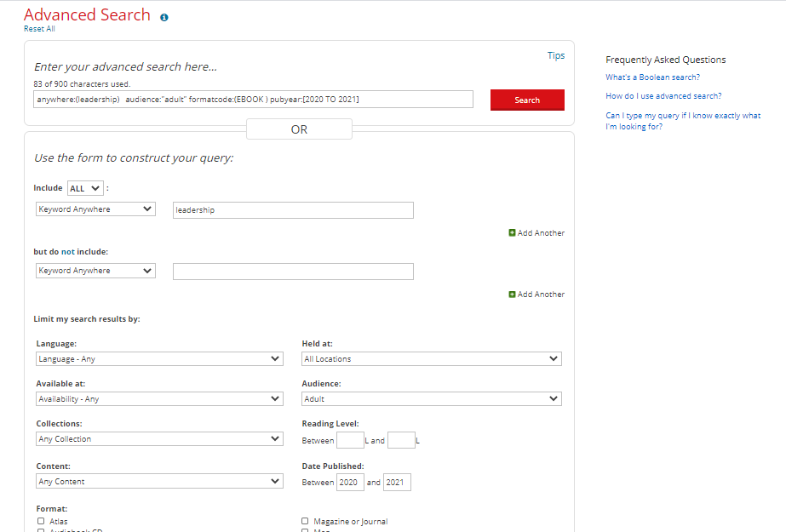This screenshot has height=532, width=786.
Task: Click the Reset All link
Action: [x=39, y=29]
